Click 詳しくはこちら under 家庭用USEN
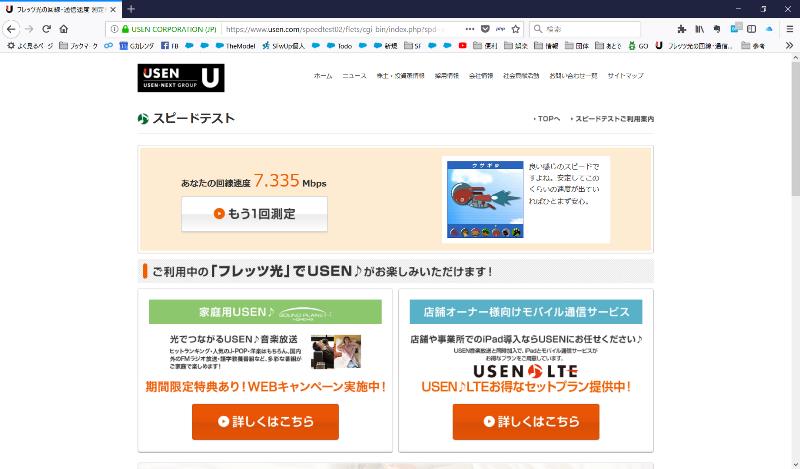This screenshot has width=800, height=469. (265, 422)
